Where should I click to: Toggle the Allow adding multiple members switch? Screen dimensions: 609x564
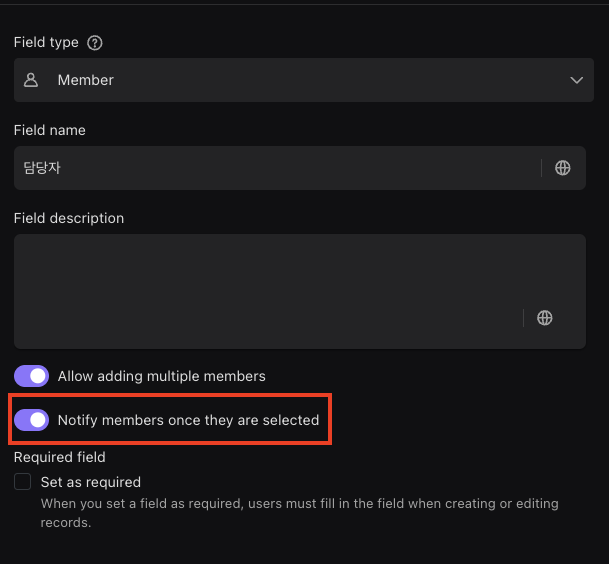[32, 376]
